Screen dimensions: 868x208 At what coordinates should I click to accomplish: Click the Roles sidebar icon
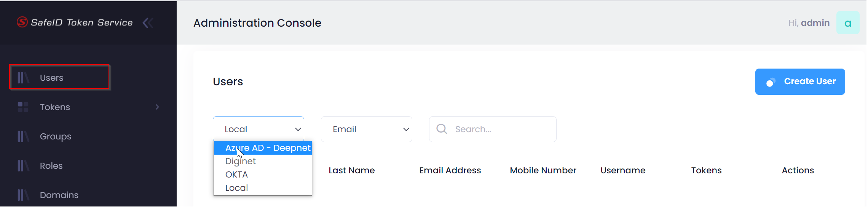(23, 166)
